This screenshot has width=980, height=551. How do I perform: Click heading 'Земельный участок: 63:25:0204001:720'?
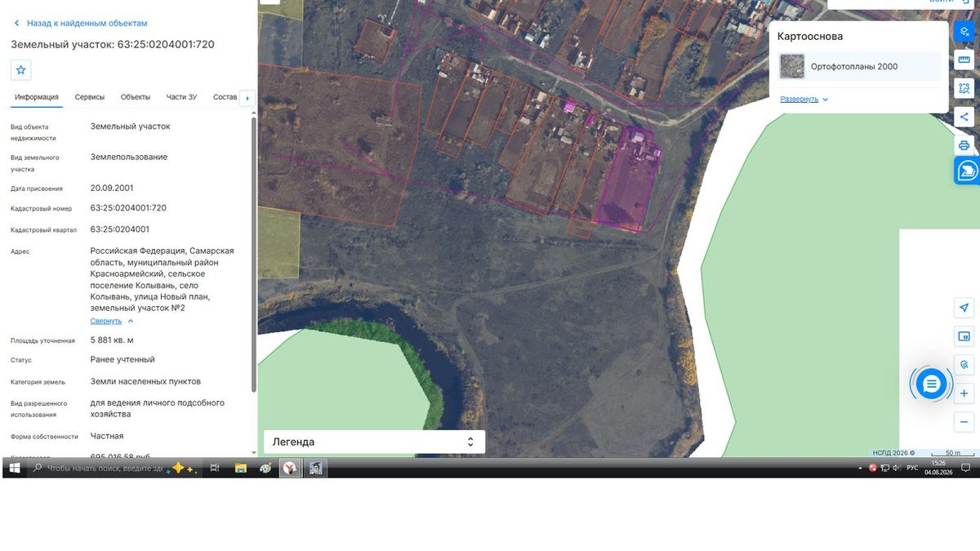113,44
